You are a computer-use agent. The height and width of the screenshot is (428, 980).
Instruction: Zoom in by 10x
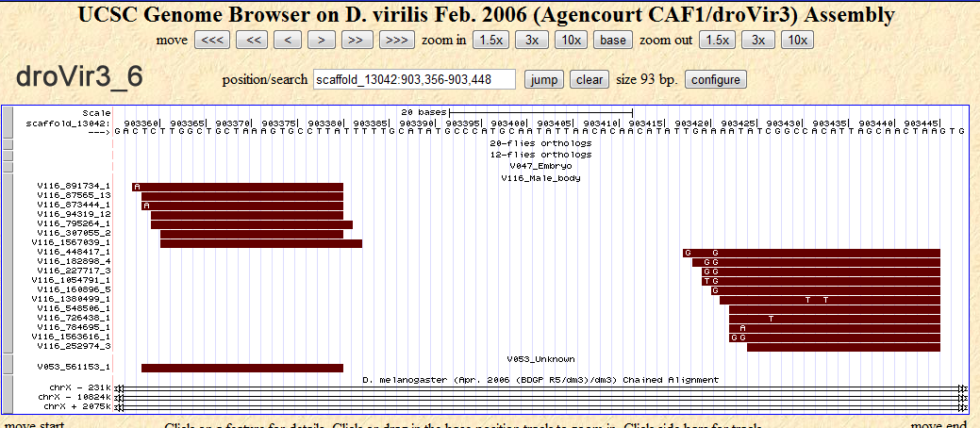click(x=571, y=40)
